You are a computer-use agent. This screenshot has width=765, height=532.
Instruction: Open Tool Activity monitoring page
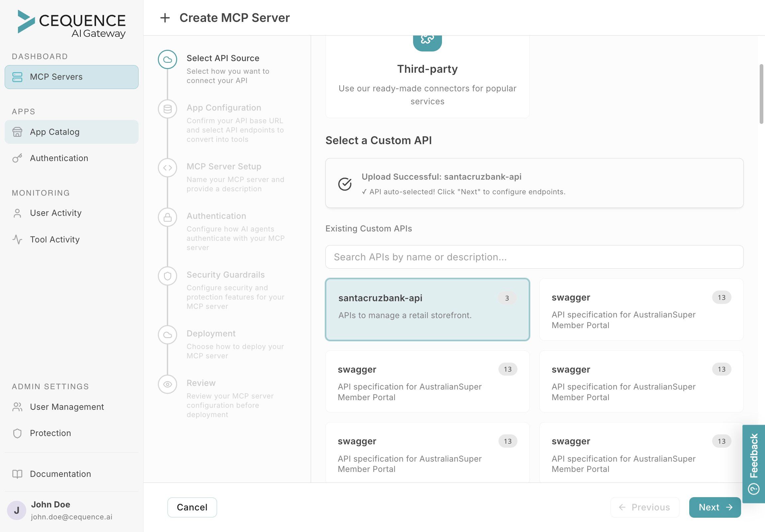(x=55, y=239)
